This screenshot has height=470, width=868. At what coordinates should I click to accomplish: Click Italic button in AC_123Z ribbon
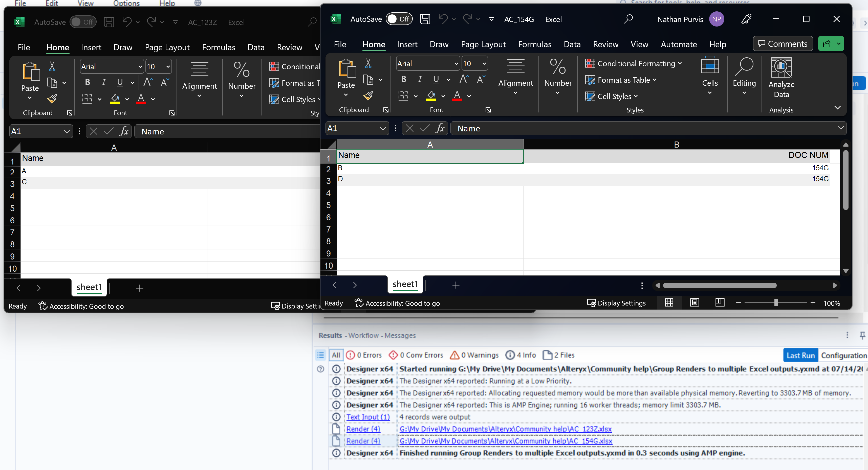104,82
